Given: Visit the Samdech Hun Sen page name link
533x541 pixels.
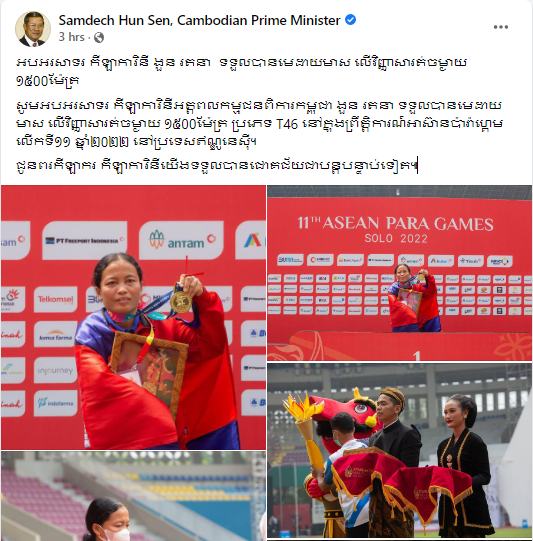Looking at the screenshot, I should point(199,20).
